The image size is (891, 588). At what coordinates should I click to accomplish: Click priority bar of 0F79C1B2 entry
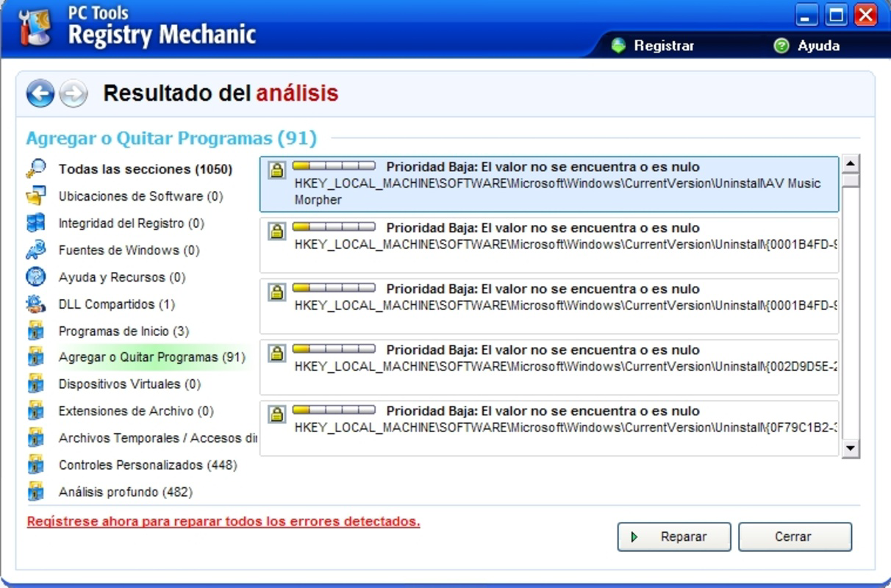334,409
